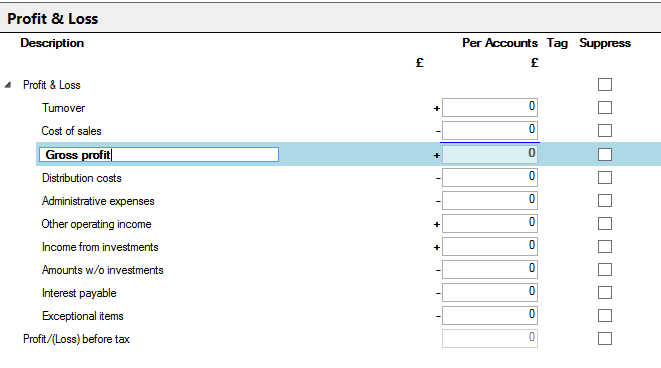Viewport: 661px width, 368px height.
Task: Select the Other operating income row label
Action: click(x=96, y=224)
